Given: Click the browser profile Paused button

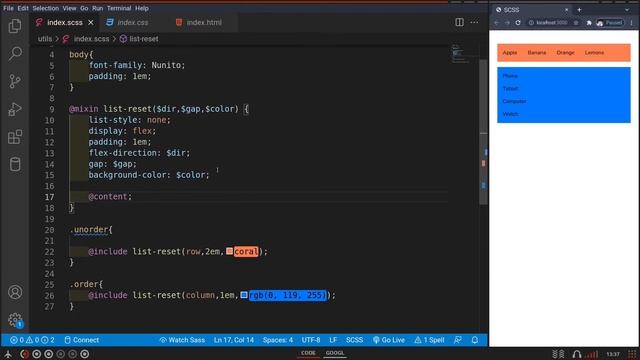Looking at the screenshot, I should click(610, 23).
